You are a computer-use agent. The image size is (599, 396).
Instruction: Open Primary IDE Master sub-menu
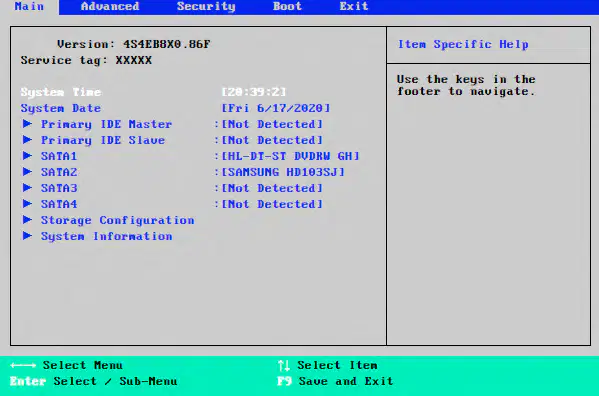107,124
